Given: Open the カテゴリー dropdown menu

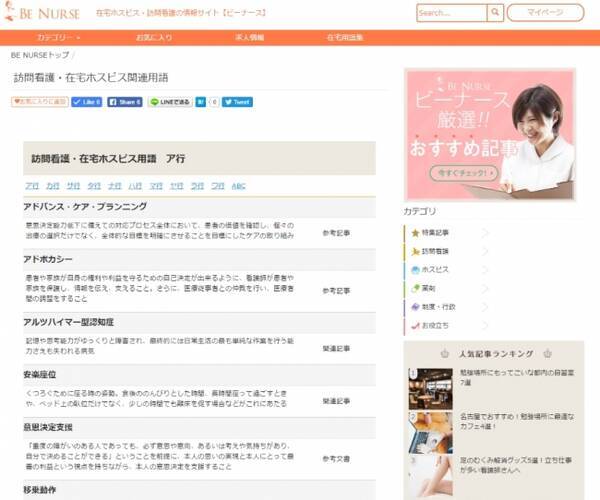Looking at the screenshot, I should pos(50,38).
